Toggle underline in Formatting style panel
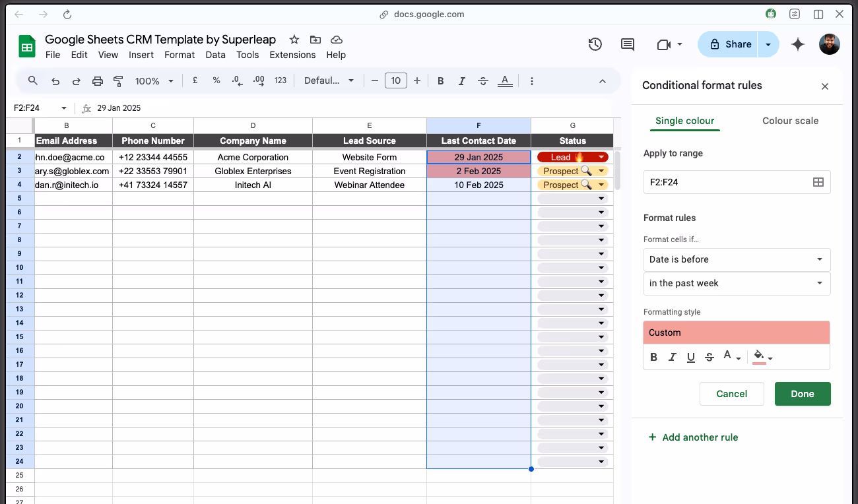Viewport: 858px width, 504px height. click(x=691, y=357)
